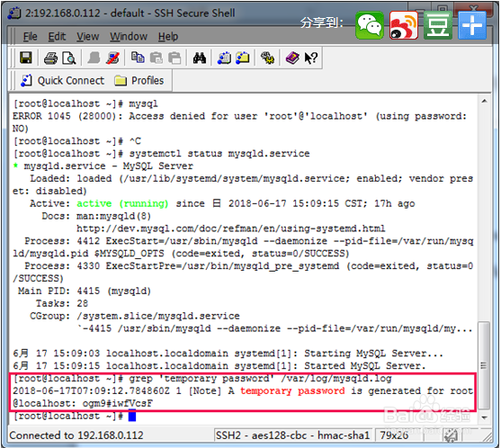The width and height of the screenshot is (501, 448).
Task: Click the 'Connected to 192.168.0.112' status text
Action: [x=76, y=435]
